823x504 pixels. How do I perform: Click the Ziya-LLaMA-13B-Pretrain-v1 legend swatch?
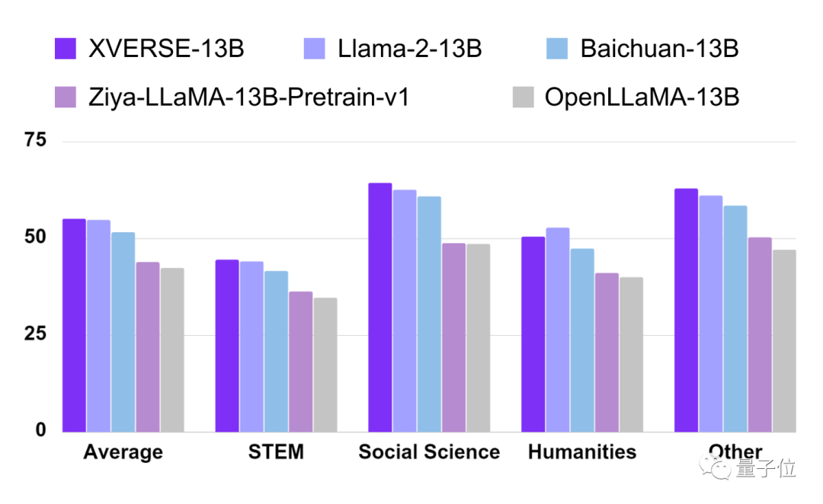[x=65, y=97]
